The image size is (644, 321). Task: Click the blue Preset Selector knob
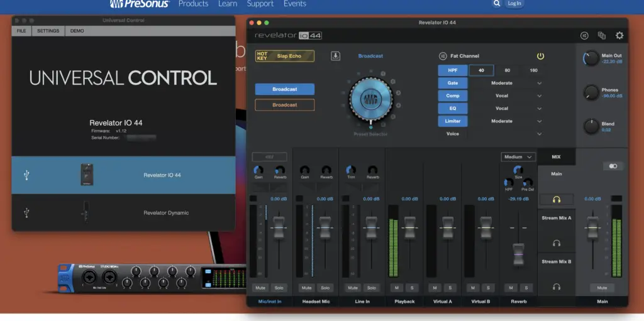click(x=371, y=99)
